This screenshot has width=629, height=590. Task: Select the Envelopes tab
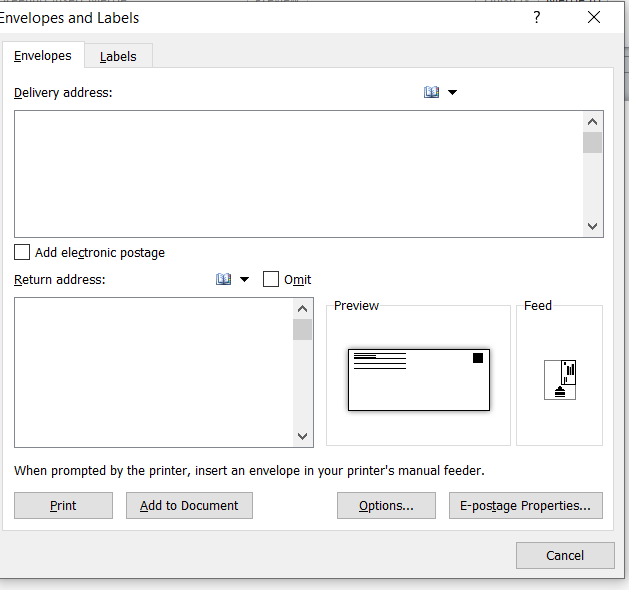pyautogui.click(x=43, y=56)
